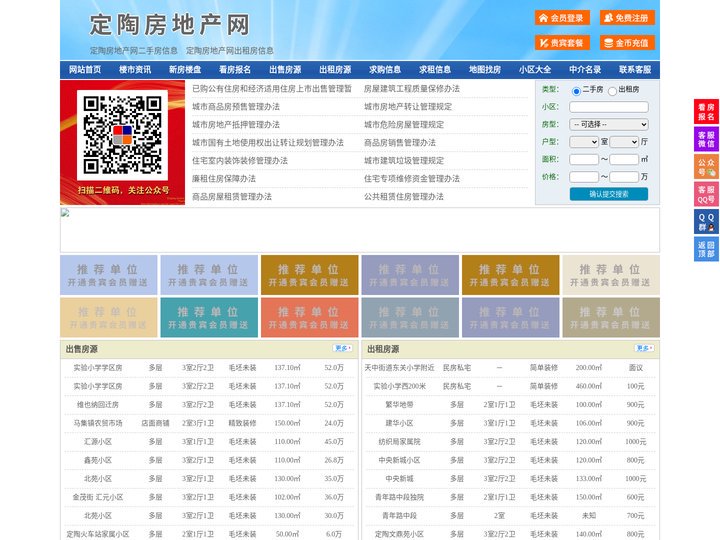
Task: Open the 求租信息 nav item
Action: pos(435,70)
